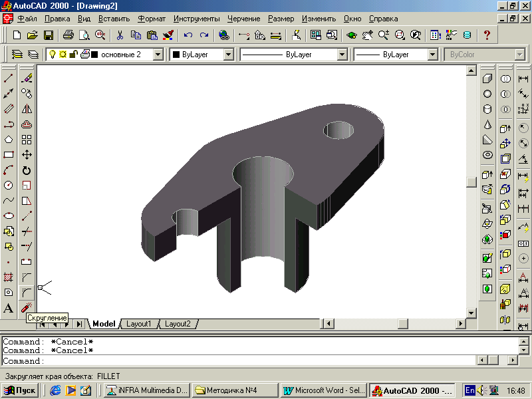Expand the ByColor plot style dropdown
Image resolution: width=532 pixels, height=399 pixels.
(x=520, y=55)
